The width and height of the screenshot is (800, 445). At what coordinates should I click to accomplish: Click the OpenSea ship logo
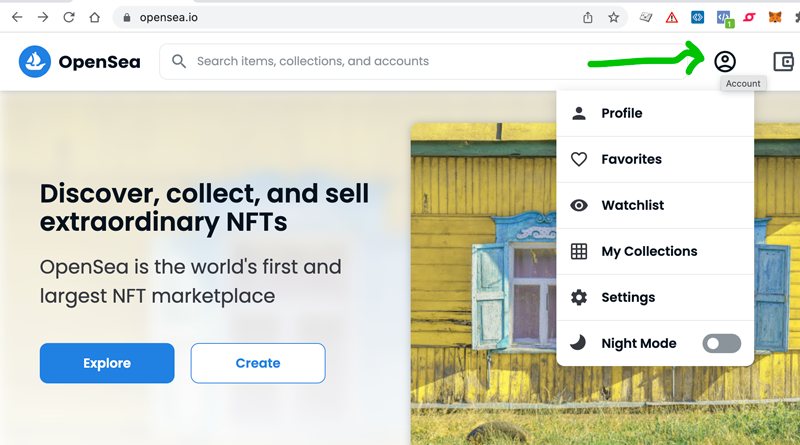tap(35, 62)
